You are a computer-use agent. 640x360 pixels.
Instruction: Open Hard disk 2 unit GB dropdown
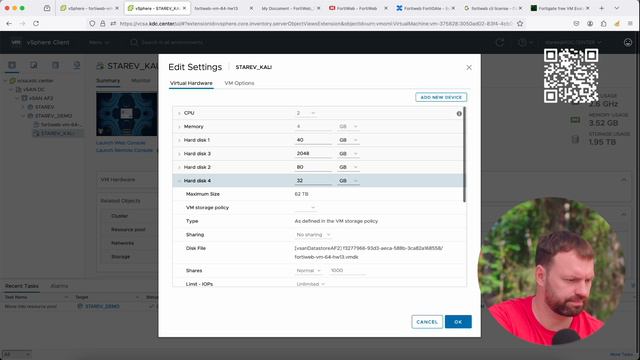point(348,167)
